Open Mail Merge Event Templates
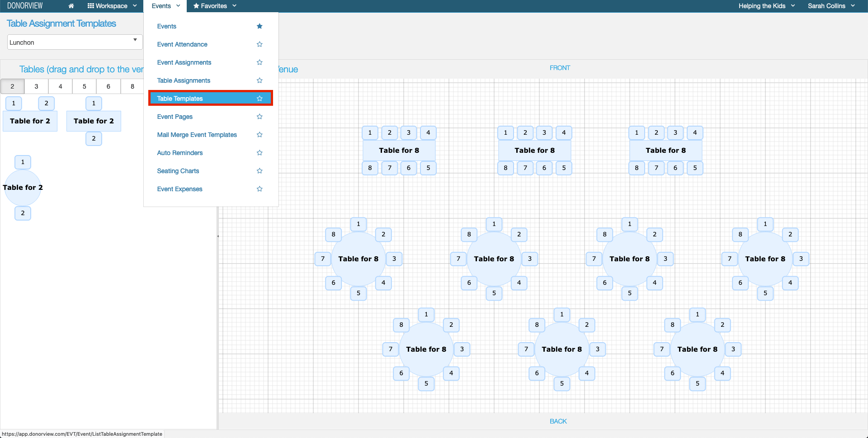Image resolution: width=868 pixels, height=438 pixels. pos(197,135)
